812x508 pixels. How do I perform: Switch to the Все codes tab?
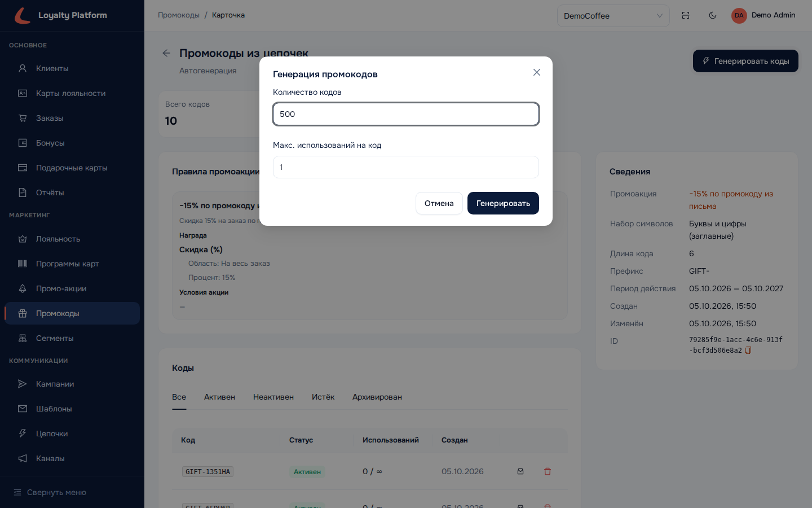pos(179,397)
